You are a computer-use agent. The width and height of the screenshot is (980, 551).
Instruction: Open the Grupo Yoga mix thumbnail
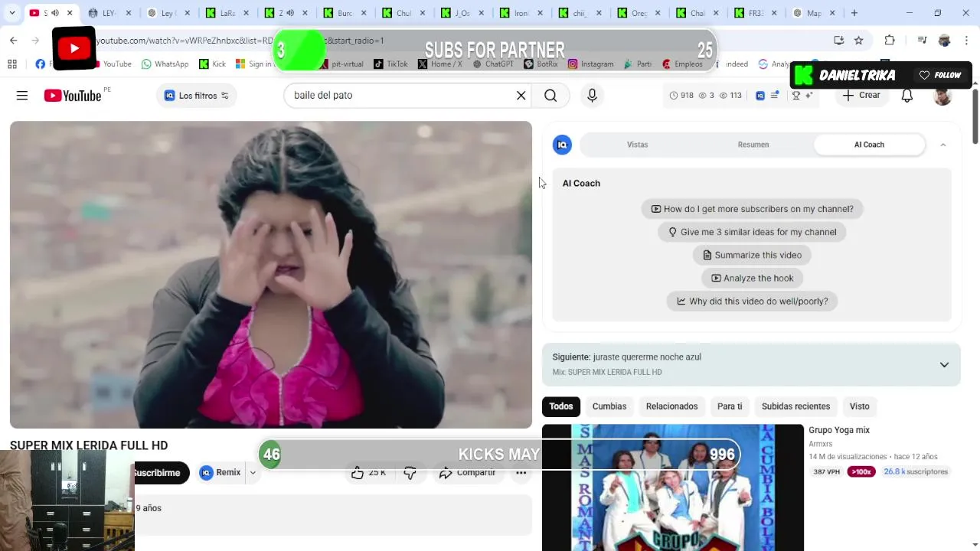pyautogui.click(x=672, y=487)
